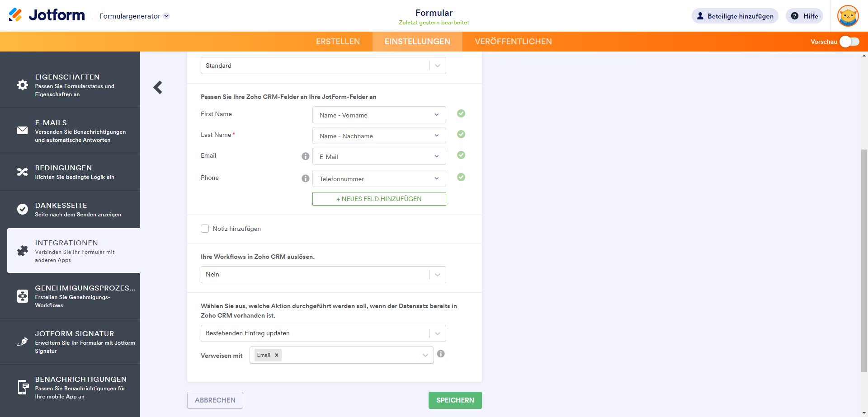Click the Jotform logo
This screenshot has height=417, width=868.
pyautogui.click(x=47, y=15)
